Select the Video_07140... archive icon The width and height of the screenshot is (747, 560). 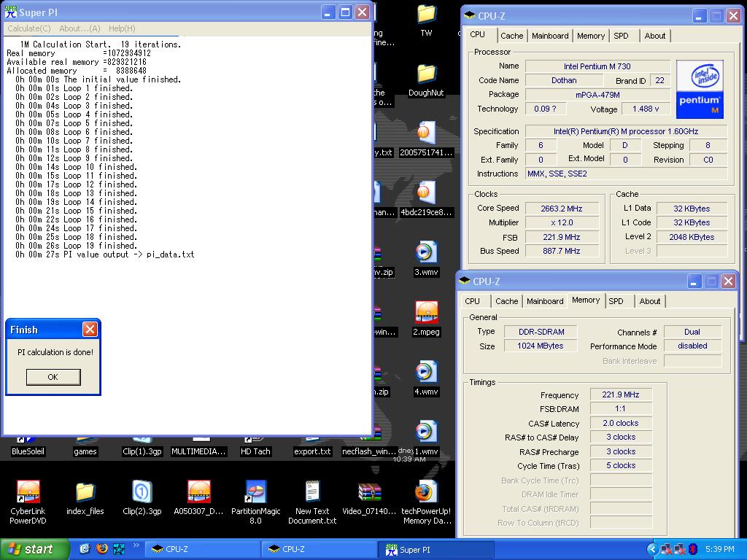(x=369, y=492)
